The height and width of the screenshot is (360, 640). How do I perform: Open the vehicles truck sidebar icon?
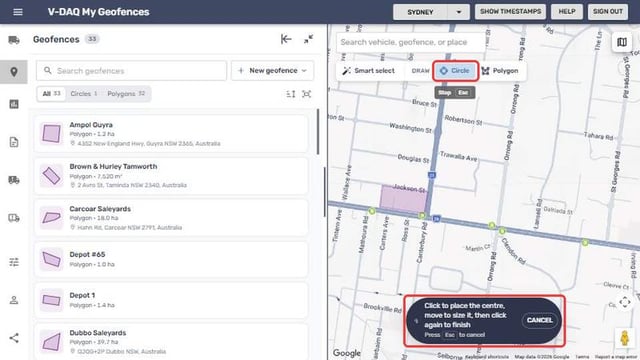pyautogui.click(x=14, y=40)
